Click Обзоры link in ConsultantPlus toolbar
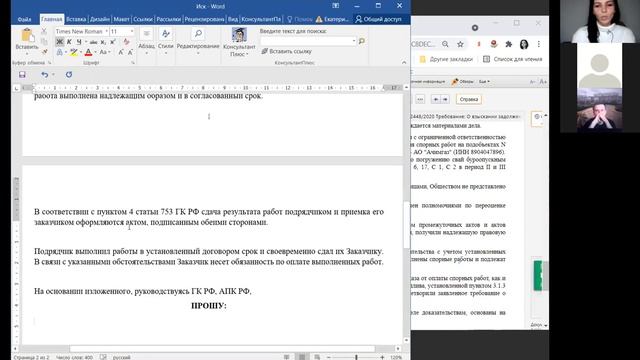The height and width of the screenshot is (360, 640). [x=463, y=82]
